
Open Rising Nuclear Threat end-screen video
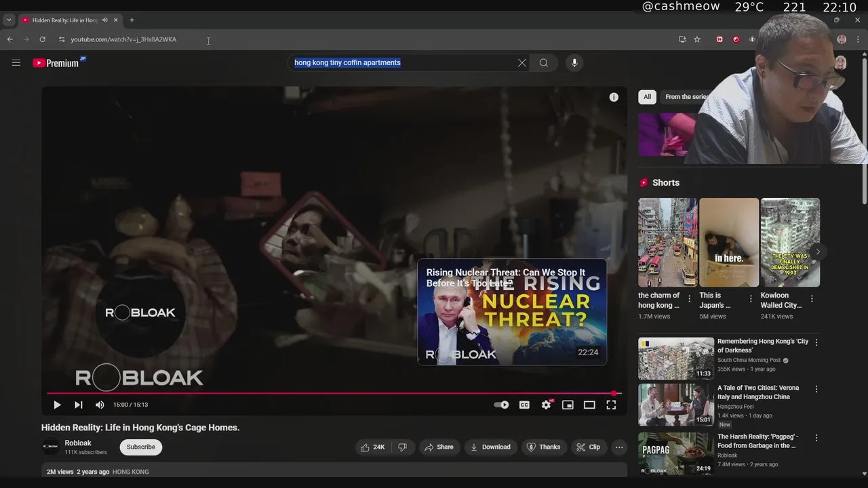[512, 312]
